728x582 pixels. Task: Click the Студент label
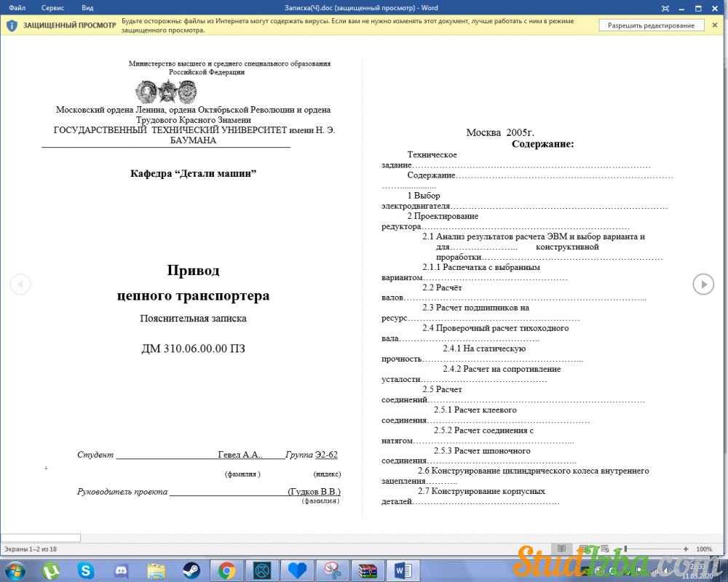pos(95,455)
